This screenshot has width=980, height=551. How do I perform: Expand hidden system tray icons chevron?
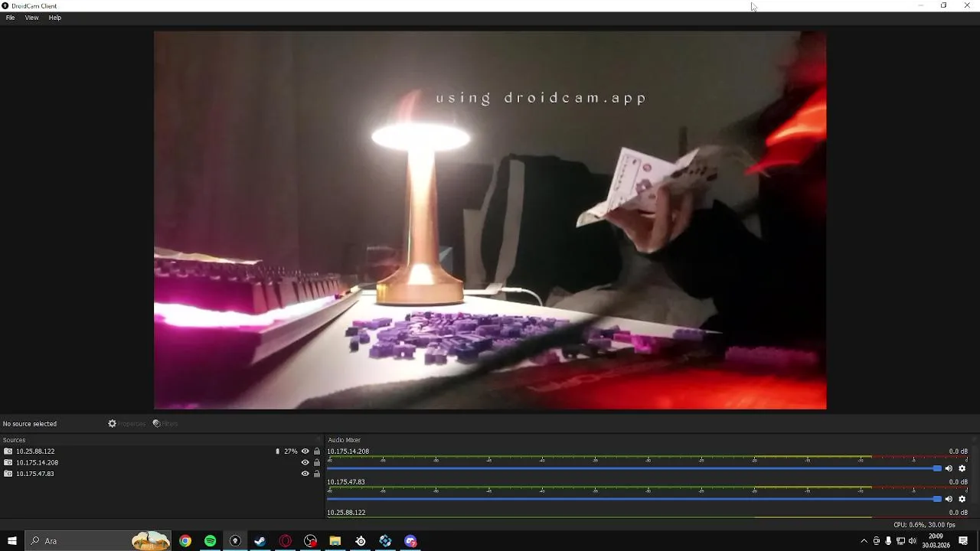tap(864, 541)
